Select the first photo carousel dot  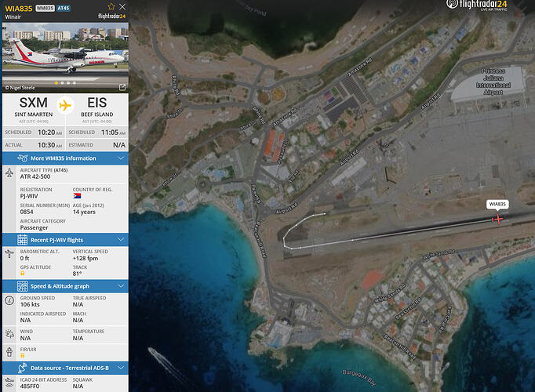(56, 83)
